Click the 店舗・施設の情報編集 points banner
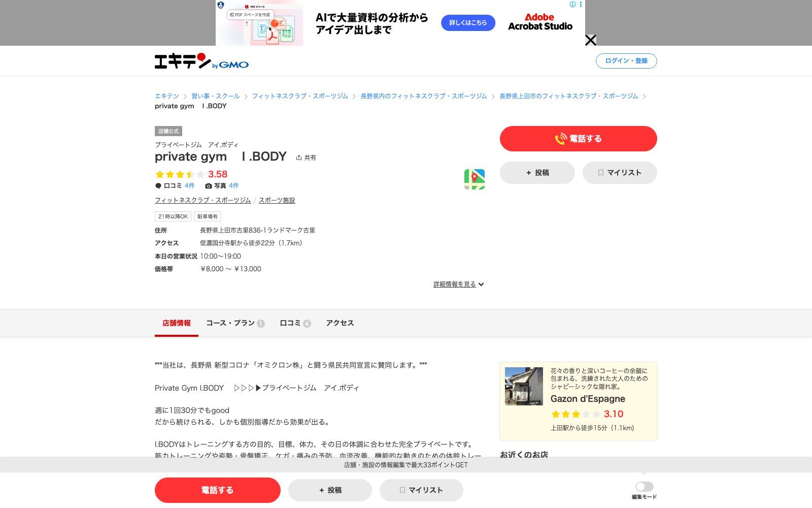This screenshot has height=508, width=812. click(x=406, y=465)
